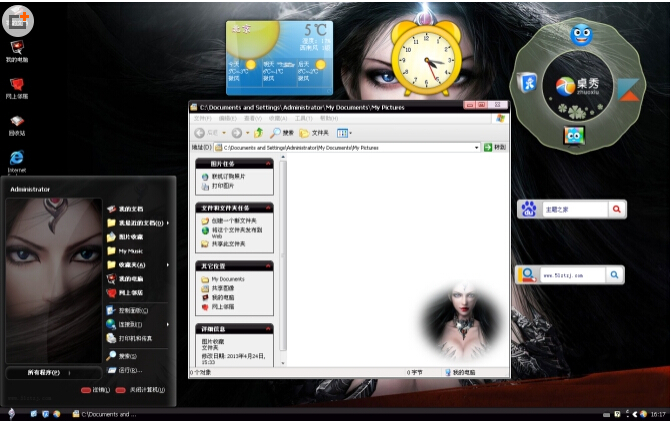Collapse the 文件和文件夹任务 panel

click(x=268, y=208)
